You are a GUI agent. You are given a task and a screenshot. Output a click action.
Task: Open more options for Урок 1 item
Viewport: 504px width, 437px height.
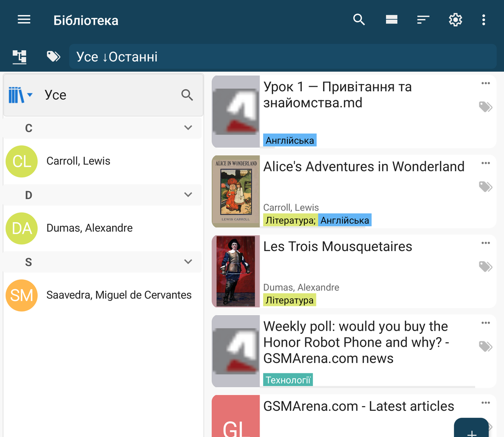pos(486,83)
